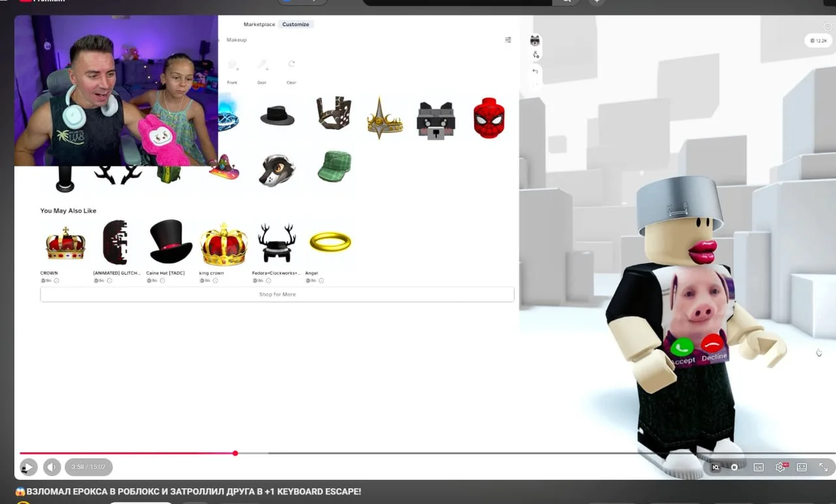Open the Marketplace tab
This screenshot has width=836, height=504.
259,24
